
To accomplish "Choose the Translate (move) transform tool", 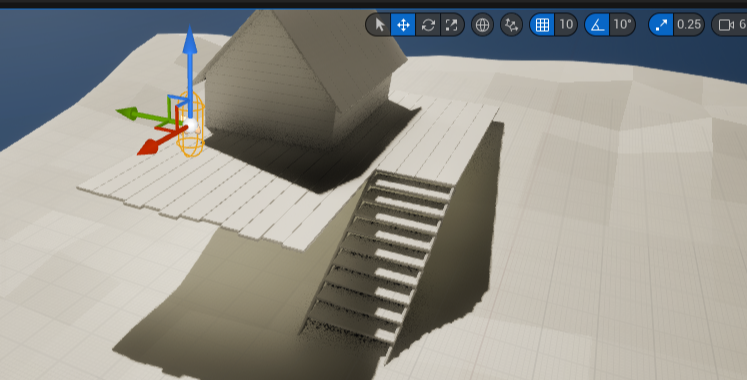I will point(403,25).
